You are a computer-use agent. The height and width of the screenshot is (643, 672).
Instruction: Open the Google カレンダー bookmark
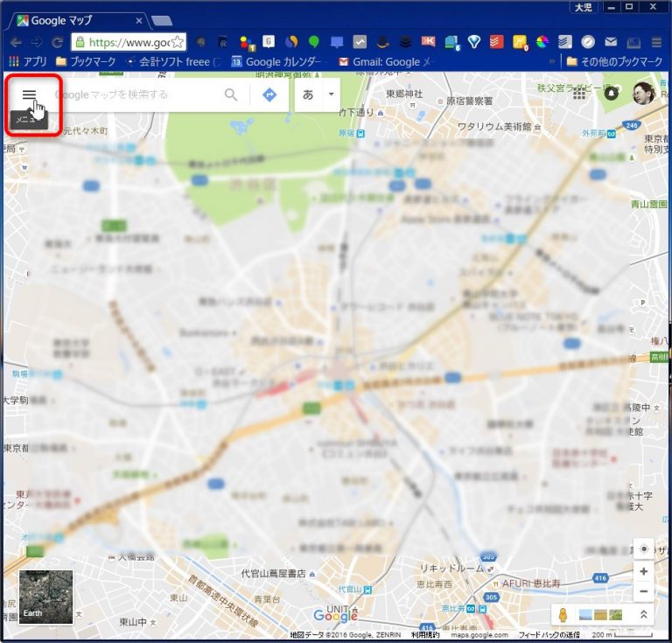pyautogui.click(x=278, y=62)
